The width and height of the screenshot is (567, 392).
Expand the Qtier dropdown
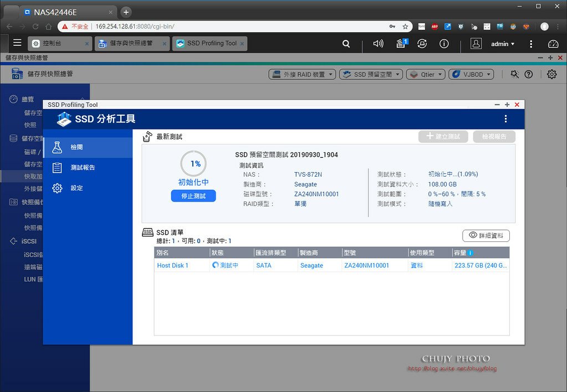click(426, 74)
